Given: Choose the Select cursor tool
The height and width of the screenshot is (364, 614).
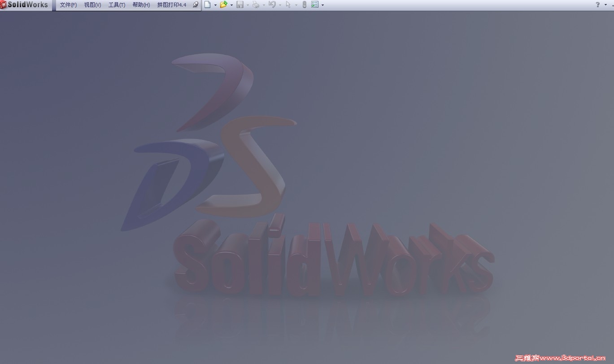Looking at the screenshot, I should click(x=288, y=5).
